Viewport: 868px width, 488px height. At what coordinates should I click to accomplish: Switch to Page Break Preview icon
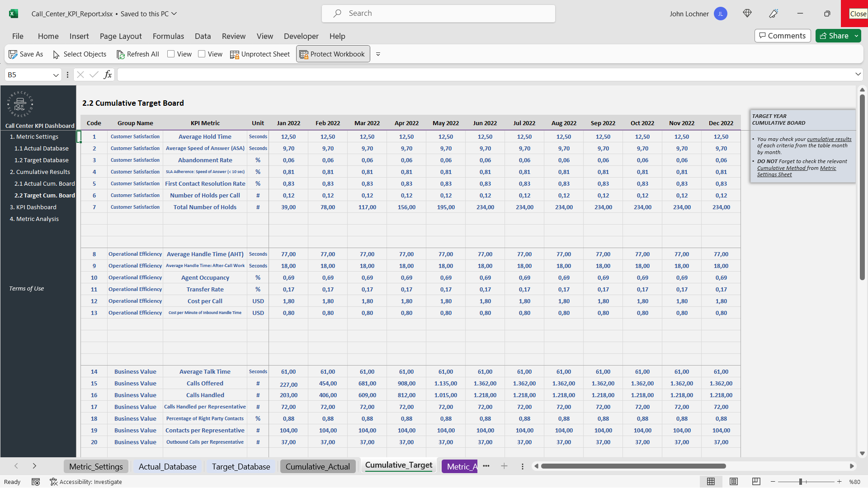click(x=756, y=482)
